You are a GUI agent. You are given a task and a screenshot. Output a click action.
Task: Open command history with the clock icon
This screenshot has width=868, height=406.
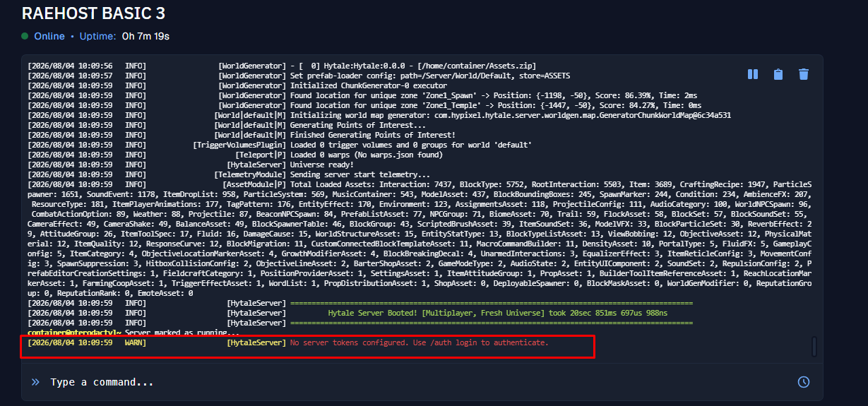(804, 382)
